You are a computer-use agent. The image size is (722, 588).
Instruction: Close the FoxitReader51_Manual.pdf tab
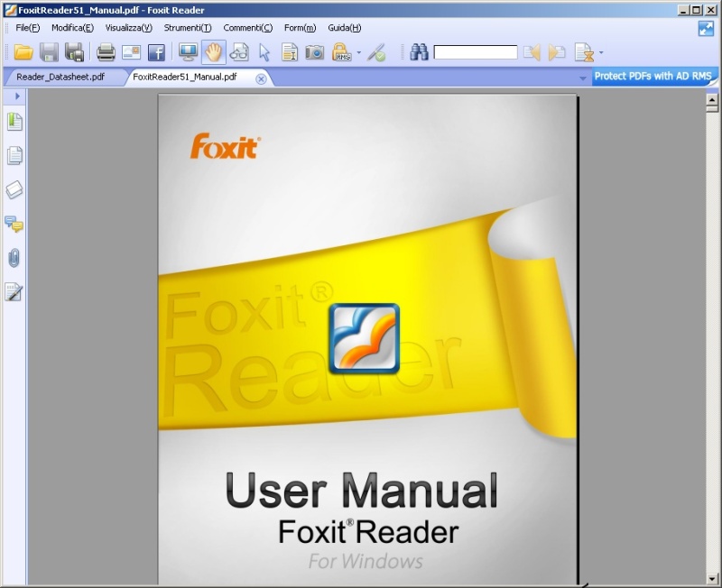pos(261,78)
